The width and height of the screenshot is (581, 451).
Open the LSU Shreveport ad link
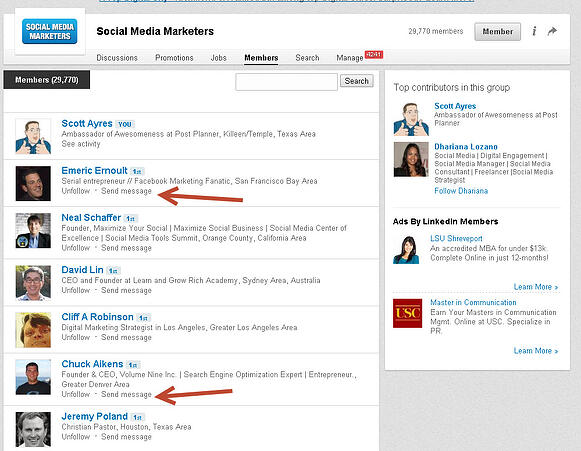pos(456,238)
